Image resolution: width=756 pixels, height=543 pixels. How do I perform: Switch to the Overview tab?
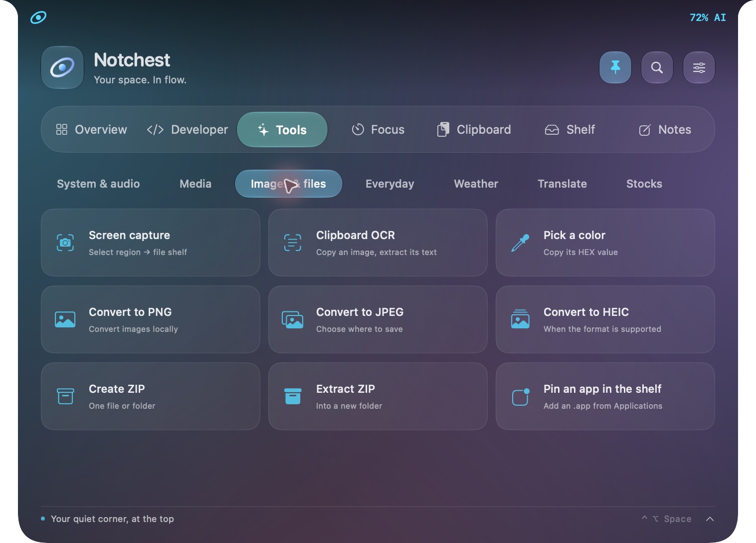91,130
